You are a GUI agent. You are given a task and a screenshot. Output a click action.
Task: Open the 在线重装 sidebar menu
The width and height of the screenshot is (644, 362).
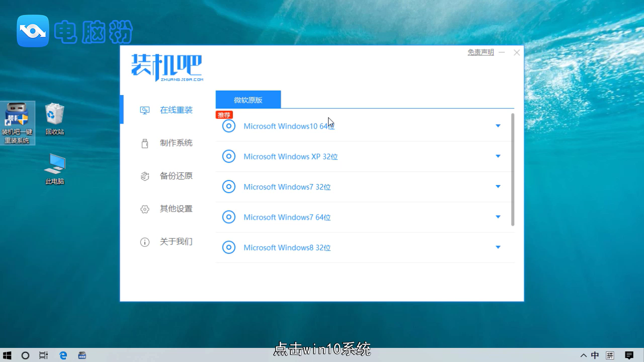[x=176, y=110]
